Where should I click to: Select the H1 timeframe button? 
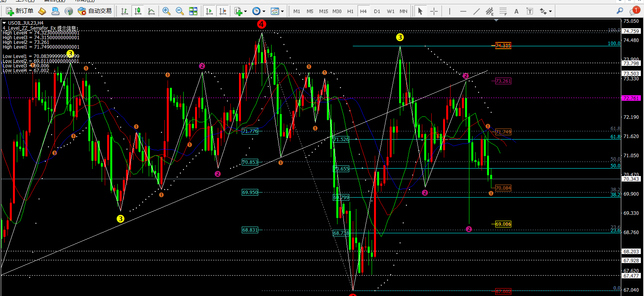(350, 11)
